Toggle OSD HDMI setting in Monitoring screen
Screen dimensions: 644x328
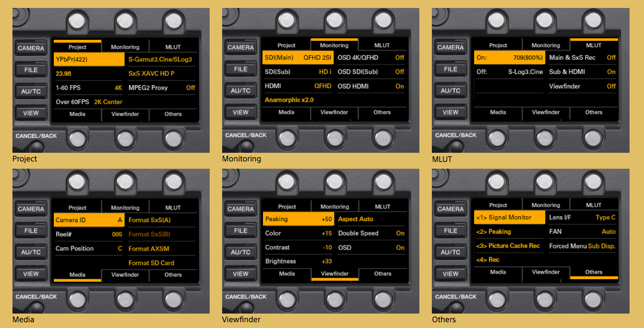[x=371, y=86]
